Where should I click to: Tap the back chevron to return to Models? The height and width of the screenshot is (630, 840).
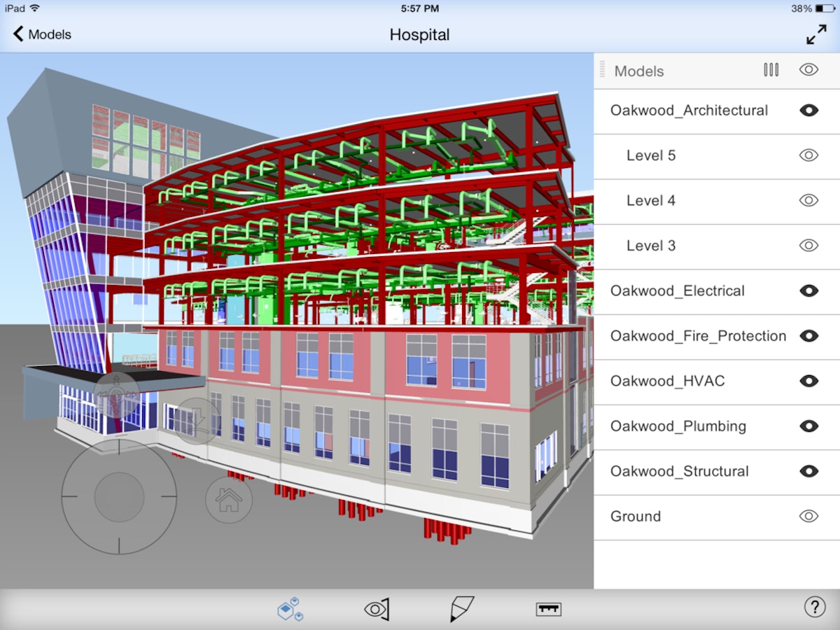click(x=17, y=33)
